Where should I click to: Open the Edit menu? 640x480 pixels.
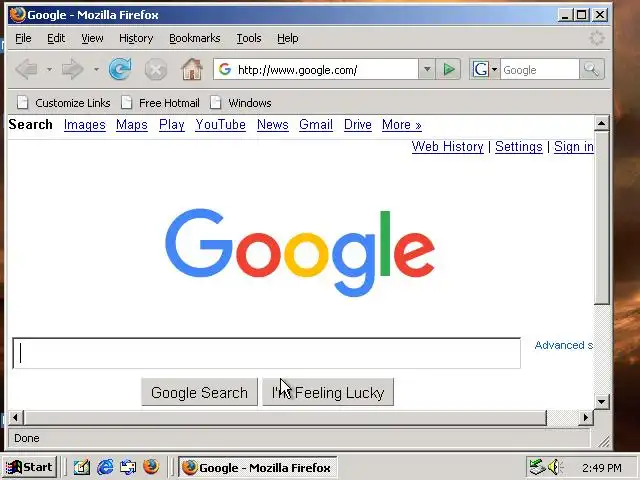coord(56,38)
